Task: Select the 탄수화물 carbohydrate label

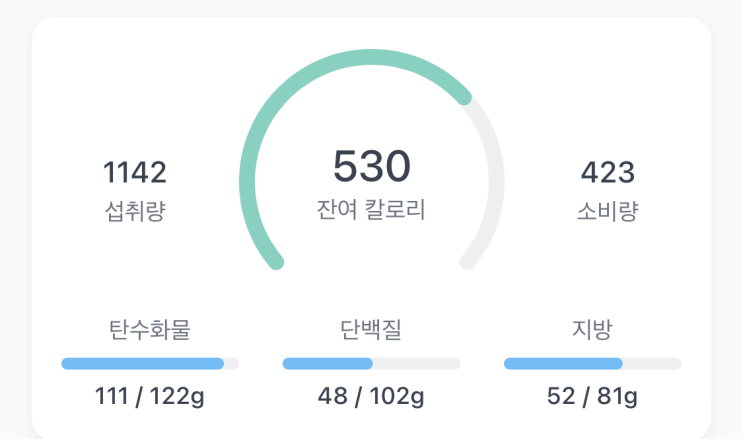Action: [149, 328]
